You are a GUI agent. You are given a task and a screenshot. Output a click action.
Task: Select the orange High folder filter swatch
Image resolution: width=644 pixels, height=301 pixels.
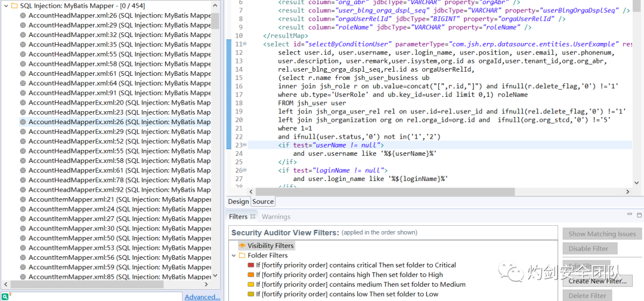click(x=251, y=275)
